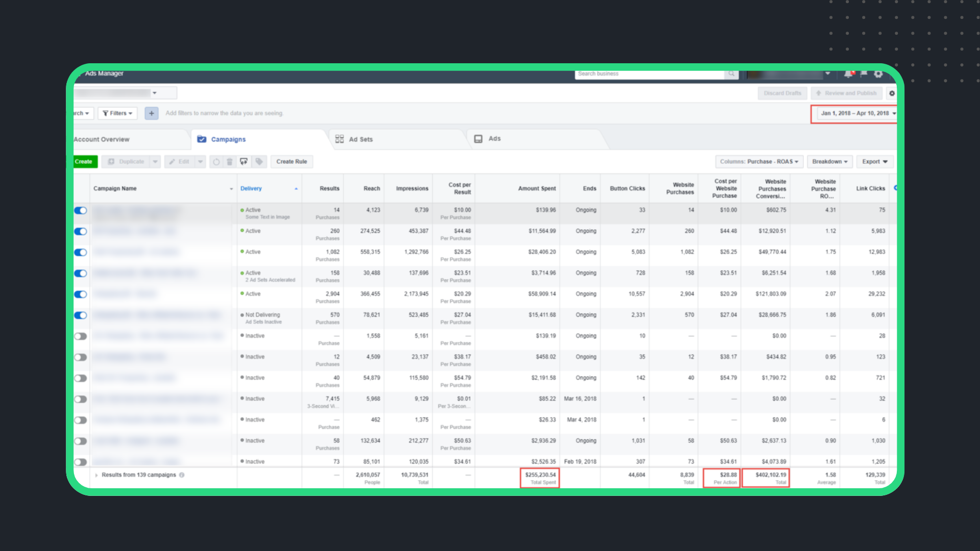Turn off the first campaign toggle

pos(81,210)
